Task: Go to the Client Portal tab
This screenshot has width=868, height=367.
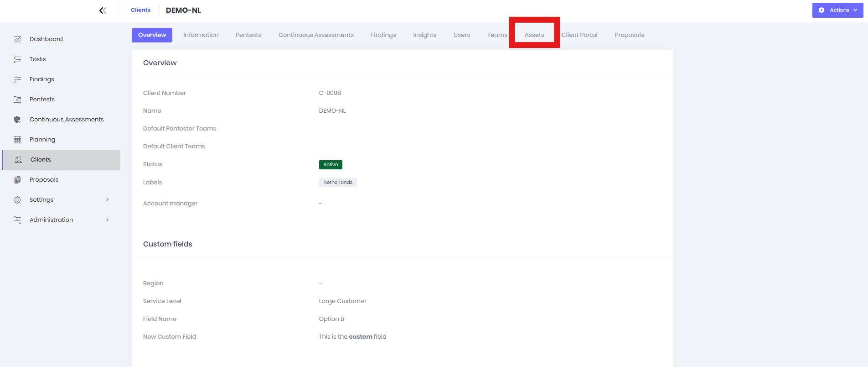Action: [579, 35]
